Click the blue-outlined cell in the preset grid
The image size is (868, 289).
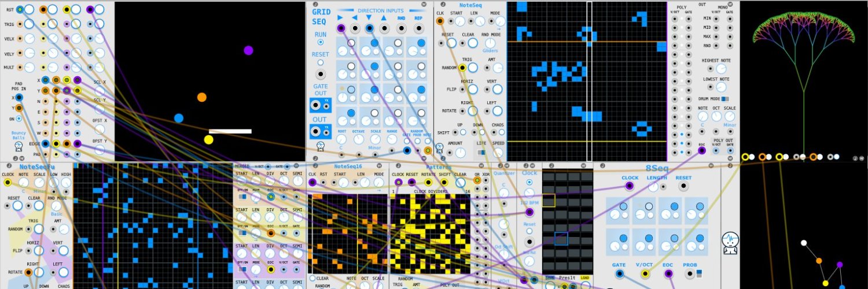point(561,239)
